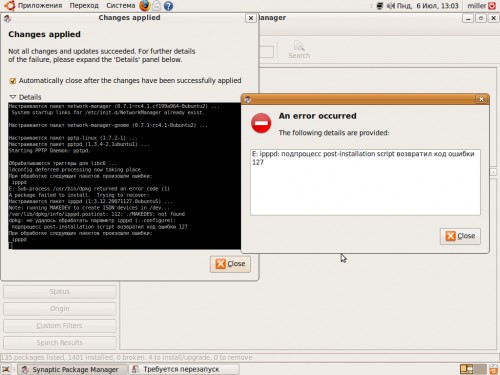The height and width of the screenshot is (375, 500).
Task: Click the second workspace in switcher
Action: pyautogui.click(x=480, y=369)
